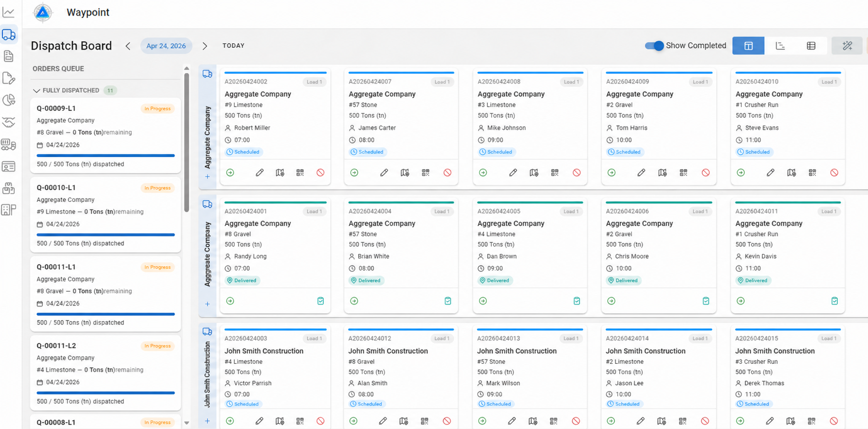Jump to TODAY on dispatch board
Screen dimensions: 868x429
[234, 46]
